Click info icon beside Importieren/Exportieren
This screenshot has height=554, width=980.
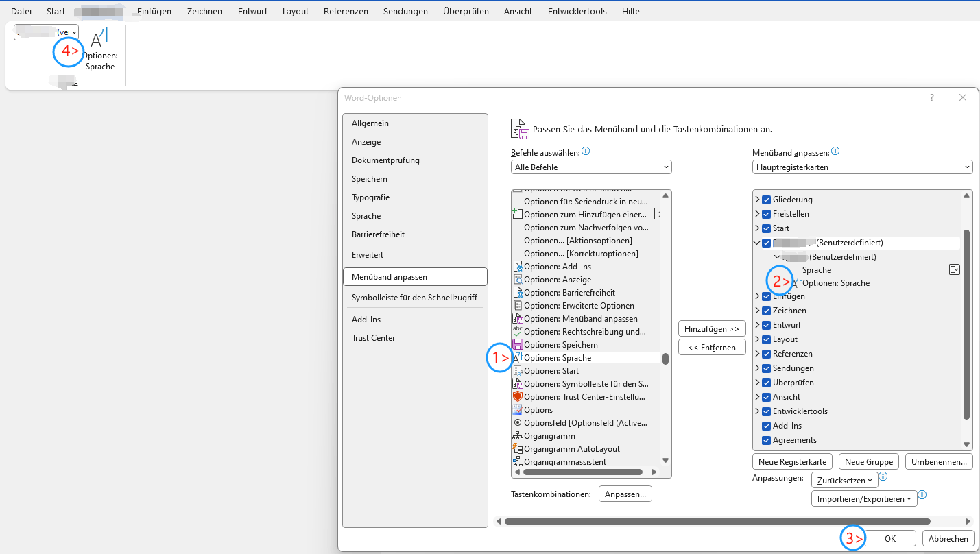tap(922, 495)
